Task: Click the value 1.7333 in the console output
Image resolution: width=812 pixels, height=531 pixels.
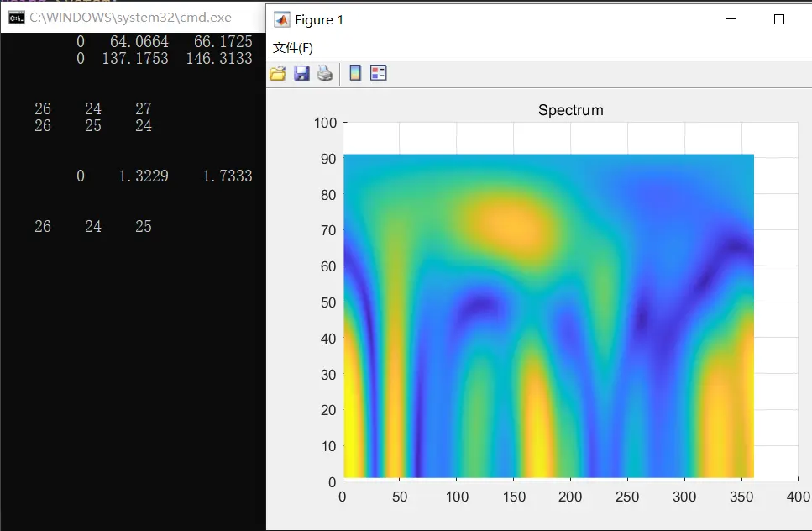Action: click(228, 176)
